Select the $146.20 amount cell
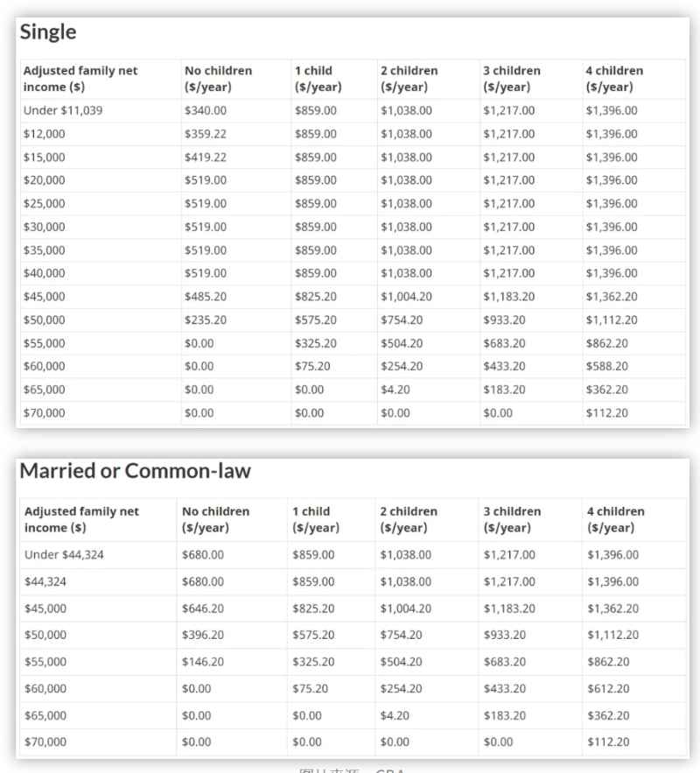This screenshot has width=700, height=773. click(203, 662)
